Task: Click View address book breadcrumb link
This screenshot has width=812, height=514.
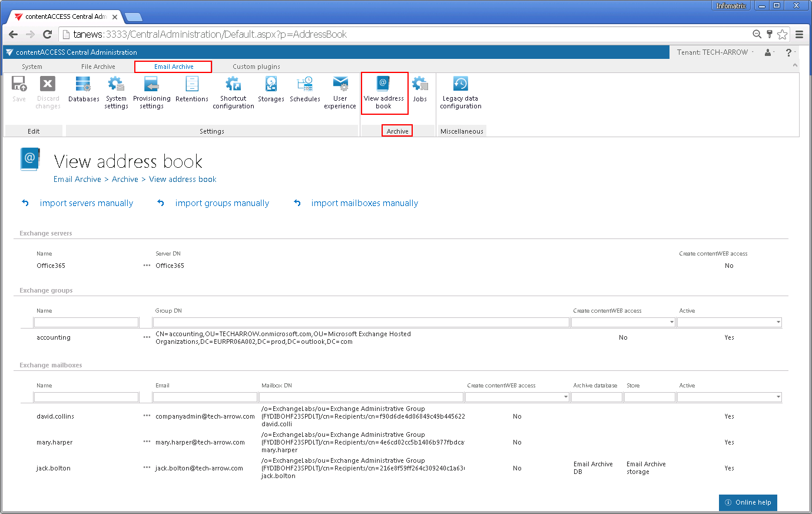Action: point(183,179)
